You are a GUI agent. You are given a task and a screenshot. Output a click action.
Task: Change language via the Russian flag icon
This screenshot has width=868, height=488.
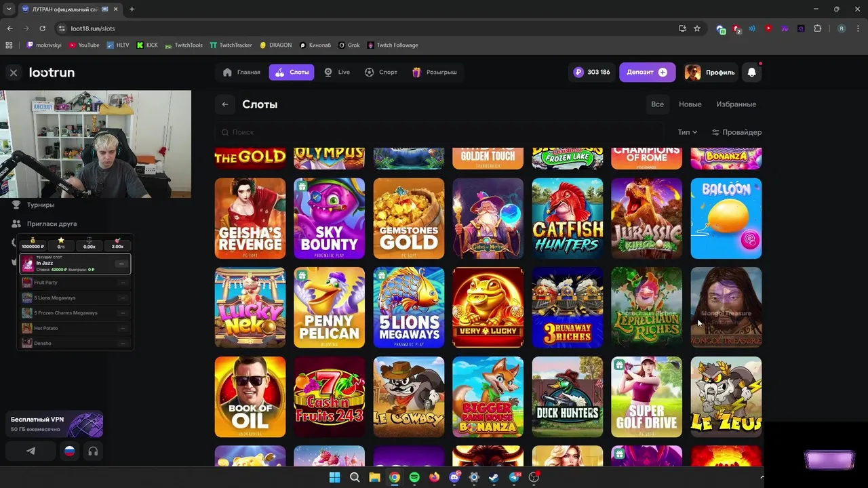69,451
